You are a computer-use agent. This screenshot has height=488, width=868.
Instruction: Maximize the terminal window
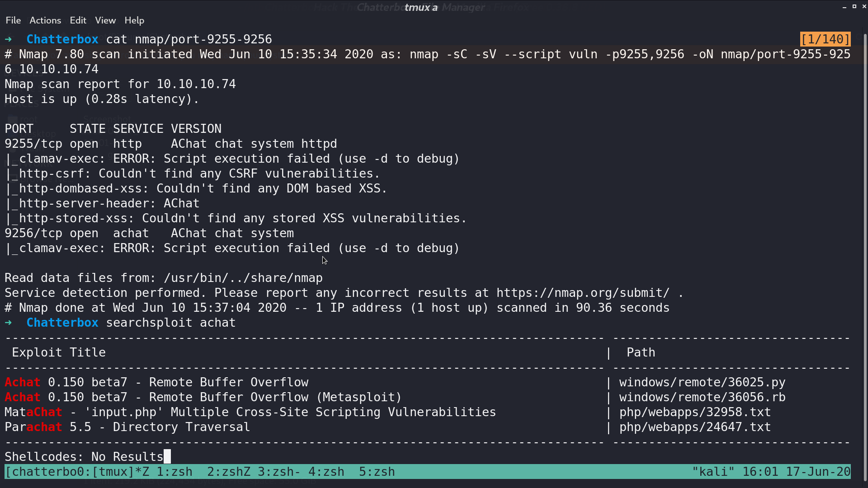(854, 6)
